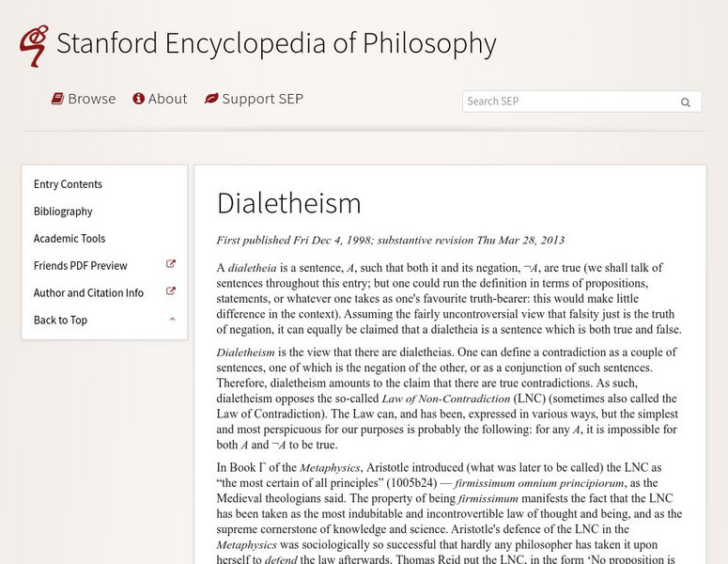The image size is (728, 564).
Task: Open the Academic Tools section
Action: tap(70, 239)
